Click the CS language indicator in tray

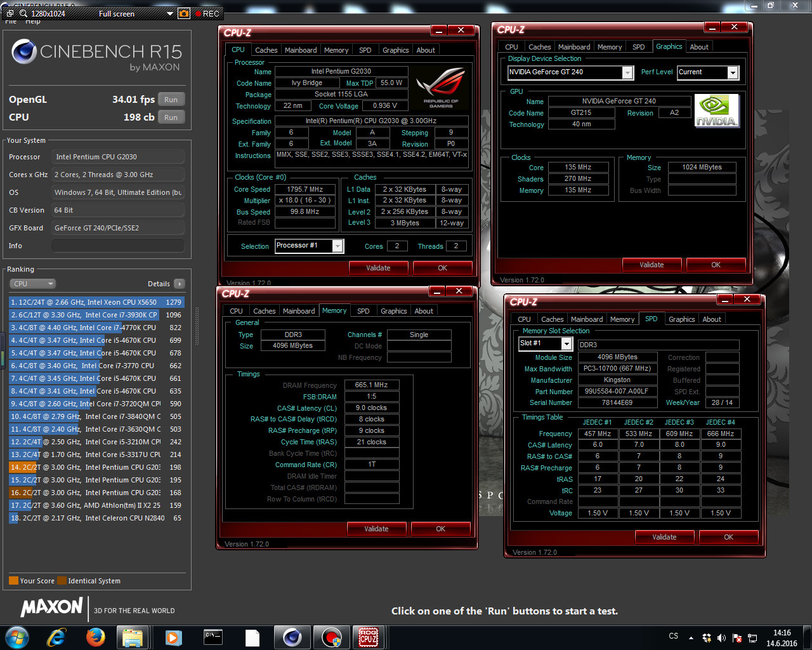[x=674, y=636]
